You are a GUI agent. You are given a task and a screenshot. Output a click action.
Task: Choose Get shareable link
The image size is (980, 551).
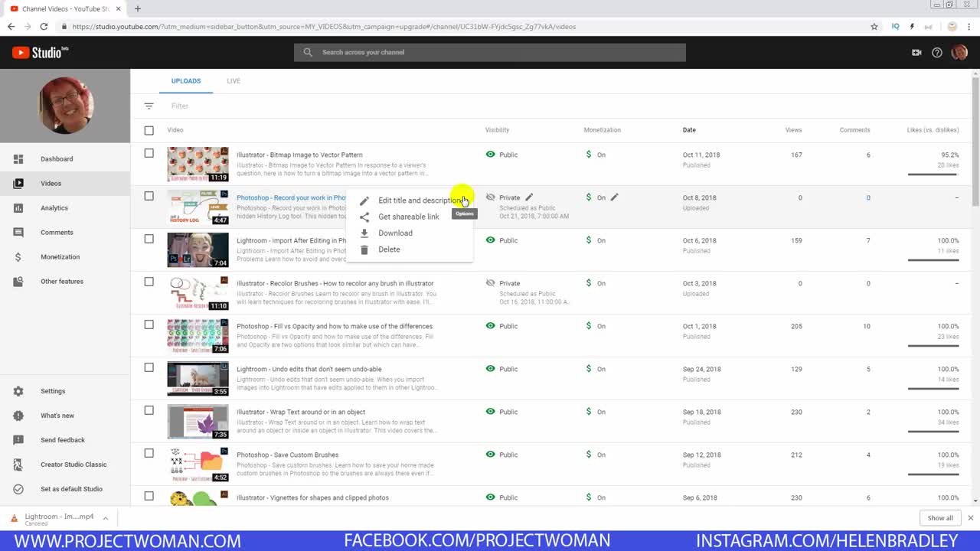click(410, 217)
